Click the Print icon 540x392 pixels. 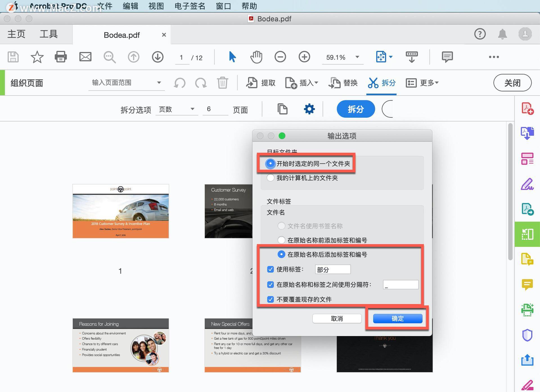pyautogui.click(x=60, y=57)
